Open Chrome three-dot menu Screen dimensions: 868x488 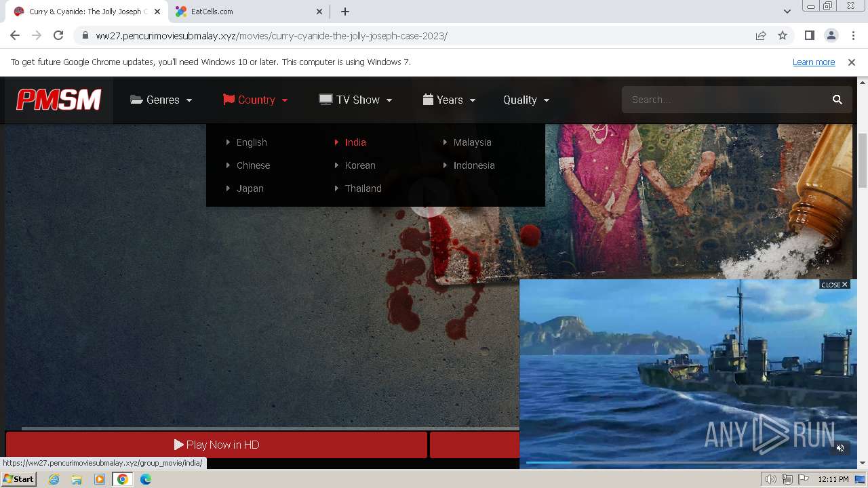pyautogui.click(x=852, y=35)
